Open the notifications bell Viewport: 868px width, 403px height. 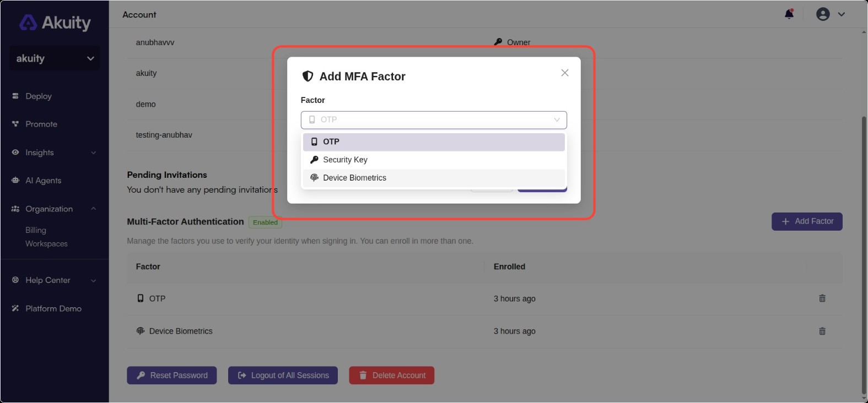(789, 14)
